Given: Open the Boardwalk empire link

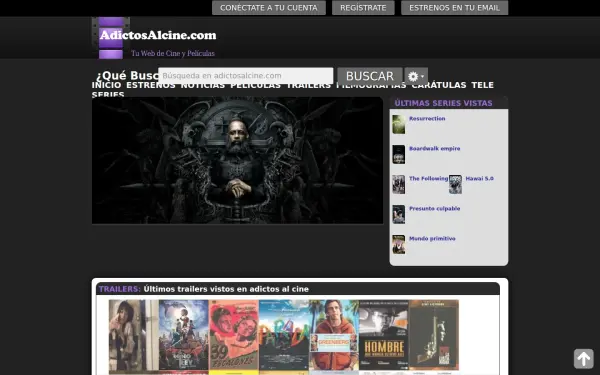Looking at the screenshot, I should point(435,148).
